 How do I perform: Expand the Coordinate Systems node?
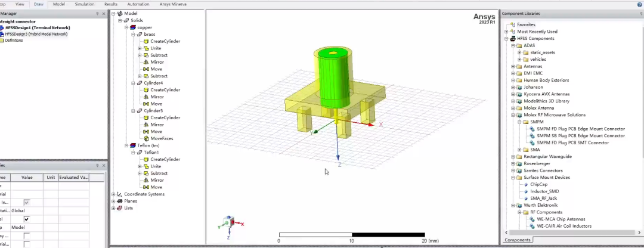coord(113,194)
